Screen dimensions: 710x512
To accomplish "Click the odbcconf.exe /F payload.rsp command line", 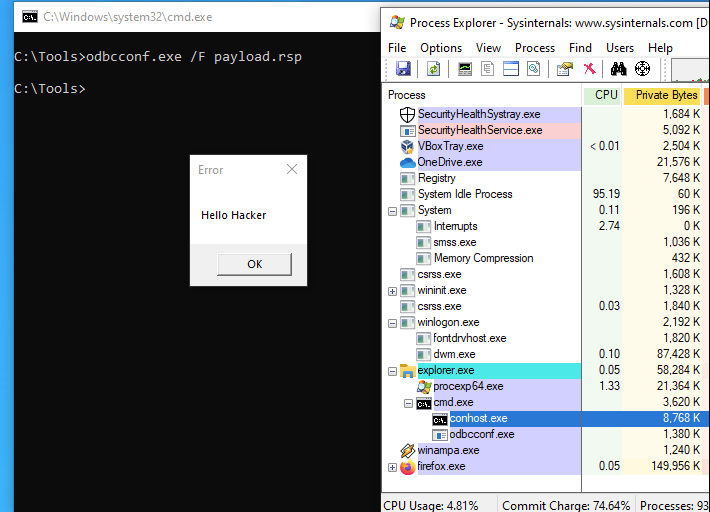I will click(x=194, y=57).
